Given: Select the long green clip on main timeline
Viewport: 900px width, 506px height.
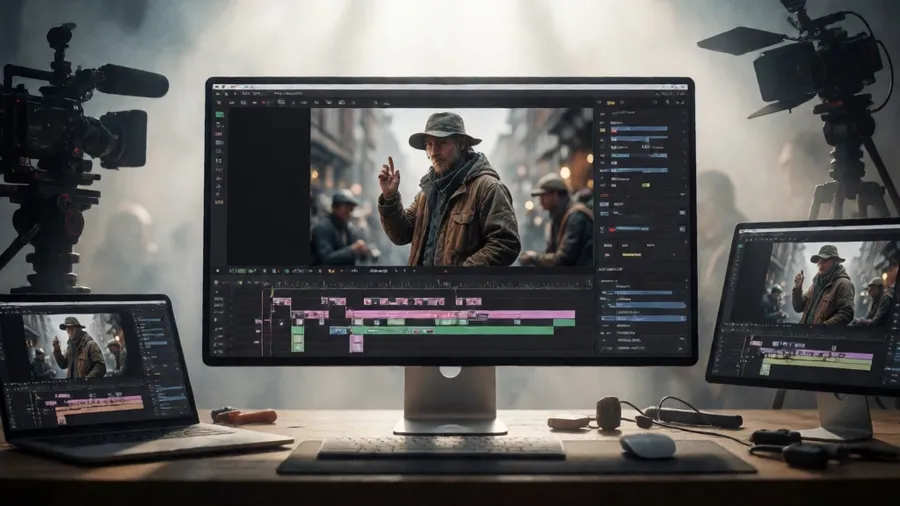Looking at the screenshot, I should (x=452, y=330).
